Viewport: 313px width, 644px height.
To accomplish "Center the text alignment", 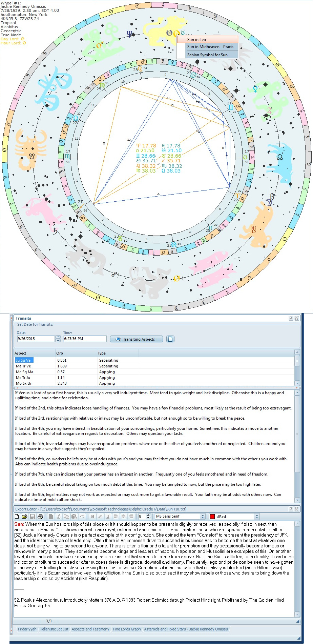I will 123,517.
